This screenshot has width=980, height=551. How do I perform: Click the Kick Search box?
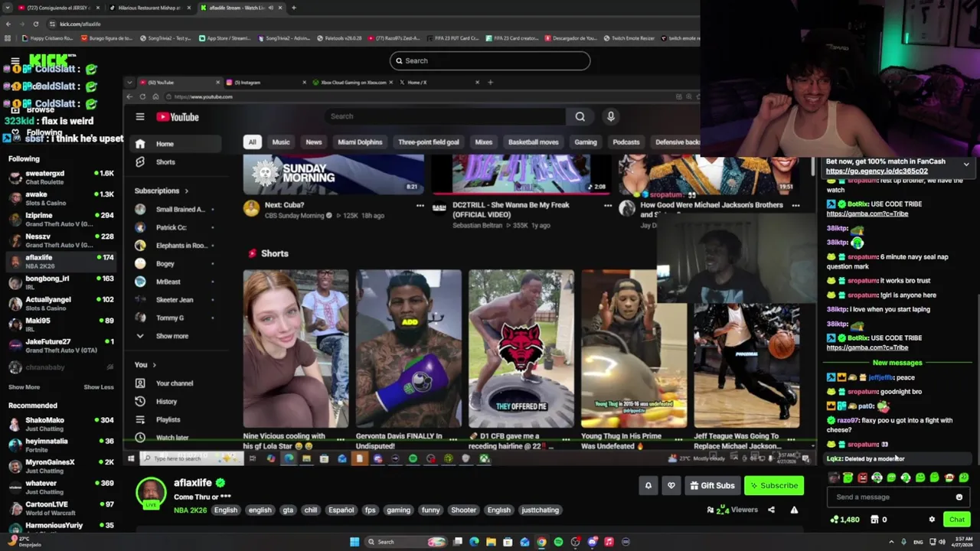pos(490,60)
